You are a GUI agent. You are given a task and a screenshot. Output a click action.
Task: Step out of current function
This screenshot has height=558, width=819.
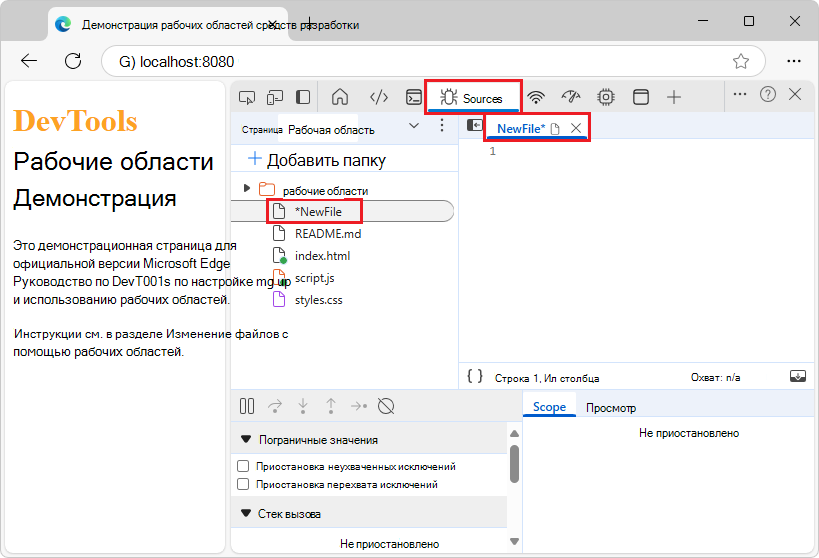[331, 406]
